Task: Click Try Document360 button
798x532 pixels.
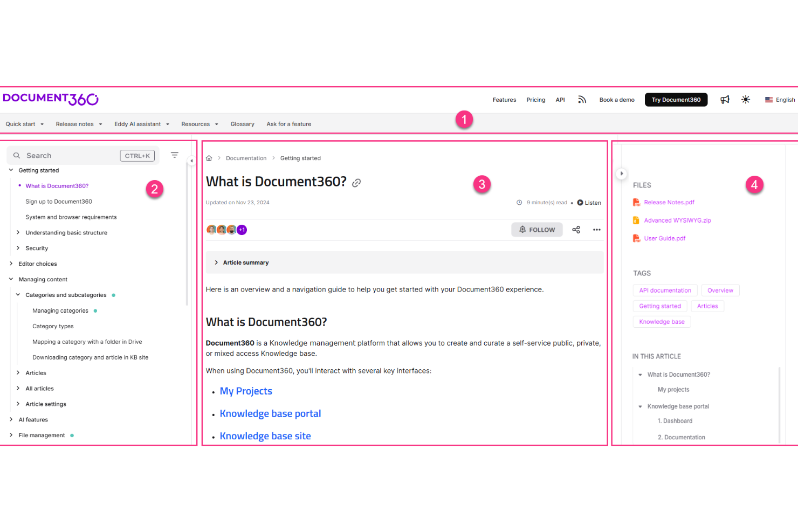Action: 676,100
